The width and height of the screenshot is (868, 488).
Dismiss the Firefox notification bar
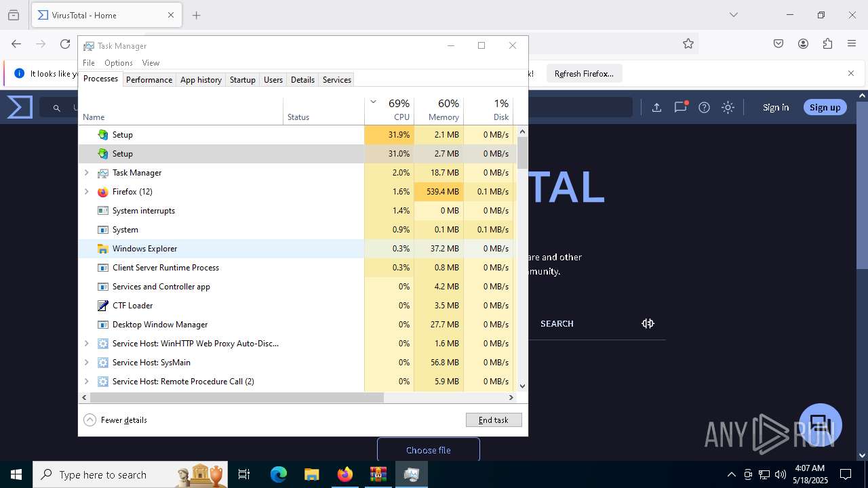point(851,73)
